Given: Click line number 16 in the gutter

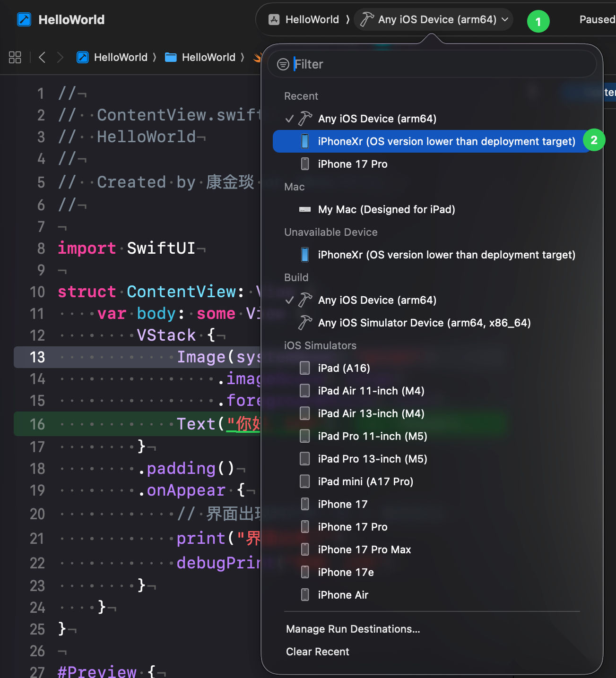Looking at the screenshot, I should pos(37,424).
